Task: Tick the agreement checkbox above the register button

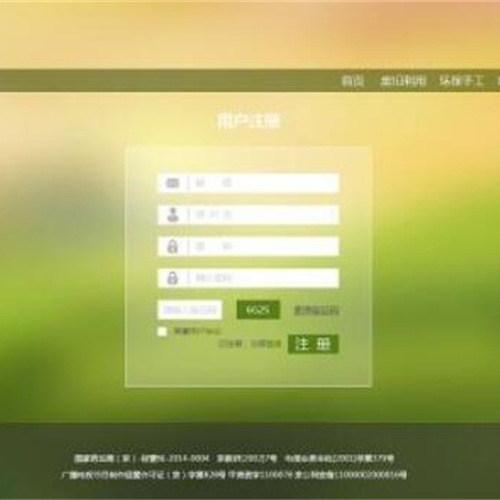Action: [x=162, y=332]
